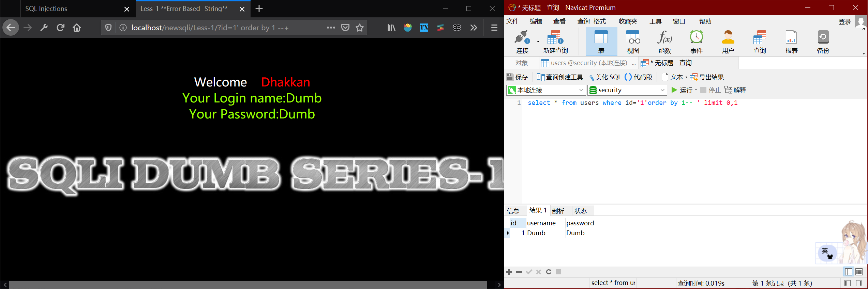Switch to the 剖析 profile tab

[558, 211]
